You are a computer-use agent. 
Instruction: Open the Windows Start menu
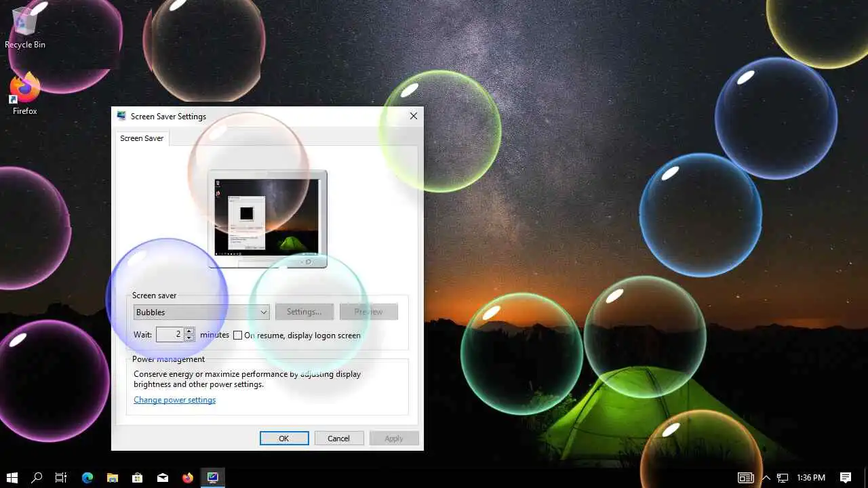click(12, 478)
